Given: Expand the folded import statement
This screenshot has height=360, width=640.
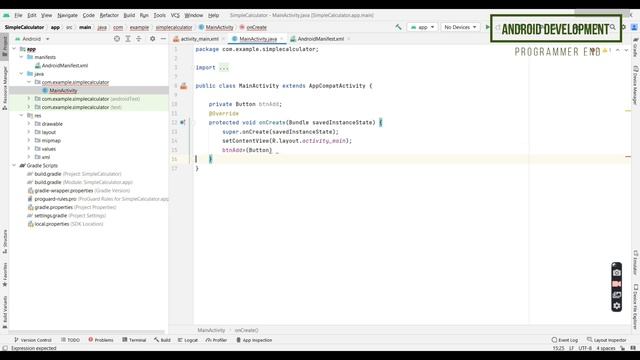Looking at the screenshot, I should [224, 67].
